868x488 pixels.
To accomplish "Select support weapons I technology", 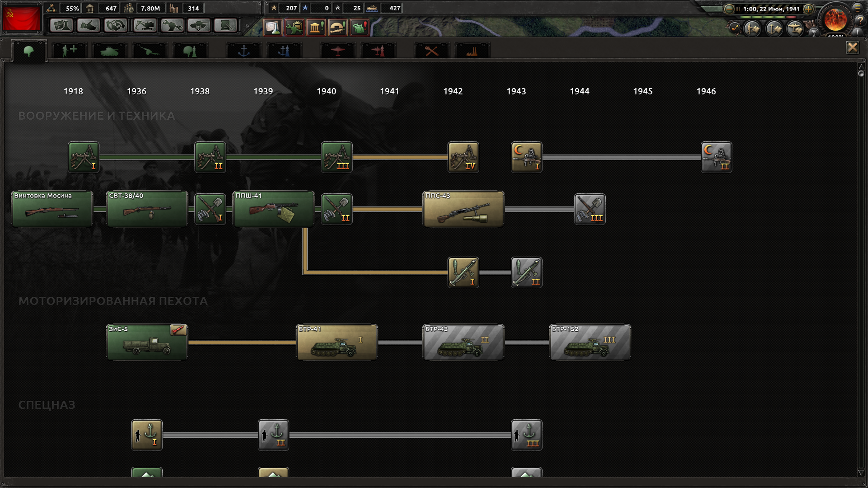I will [x=84, y=157].
